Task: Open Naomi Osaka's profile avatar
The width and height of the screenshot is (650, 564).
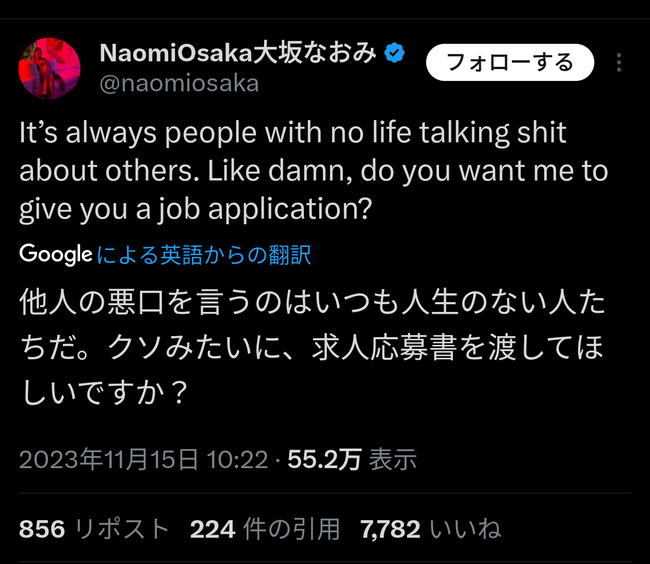Action: coord(49,68)
